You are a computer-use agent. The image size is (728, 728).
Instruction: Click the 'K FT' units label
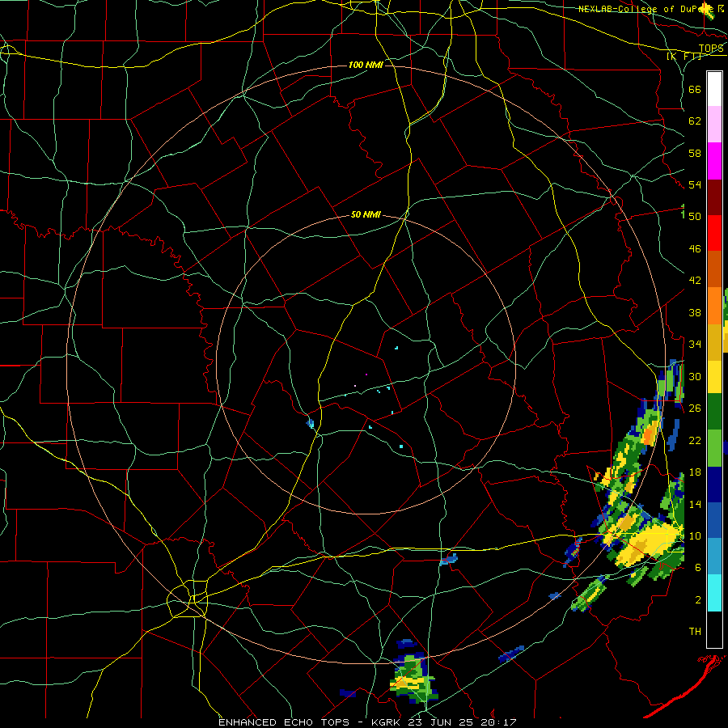[684, 56]
